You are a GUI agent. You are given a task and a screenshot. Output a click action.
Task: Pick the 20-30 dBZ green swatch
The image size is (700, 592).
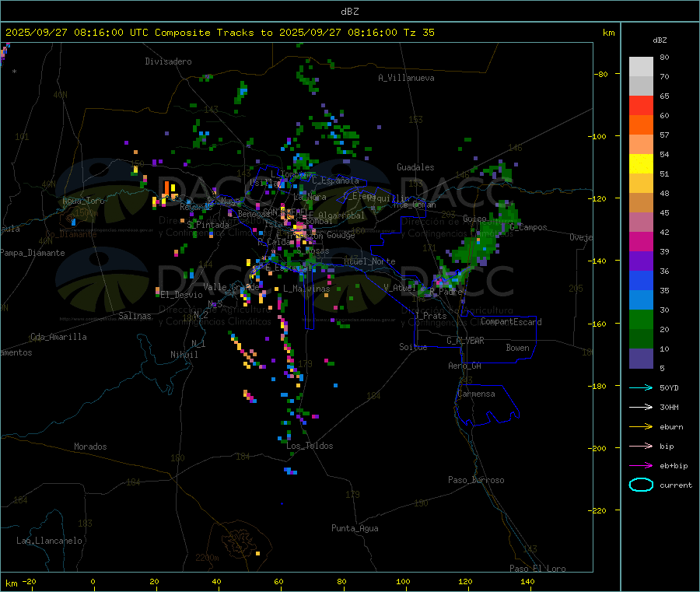click(641, 319)
